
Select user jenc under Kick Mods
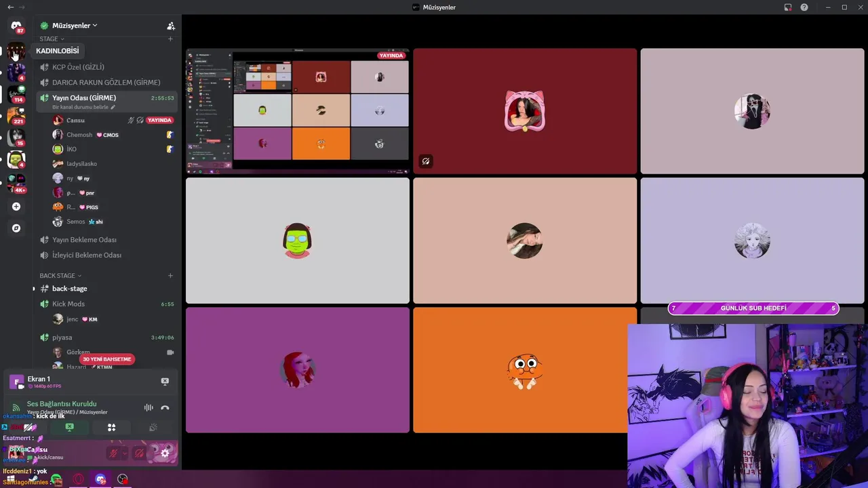pyautogui.click(x=113, y=319)
